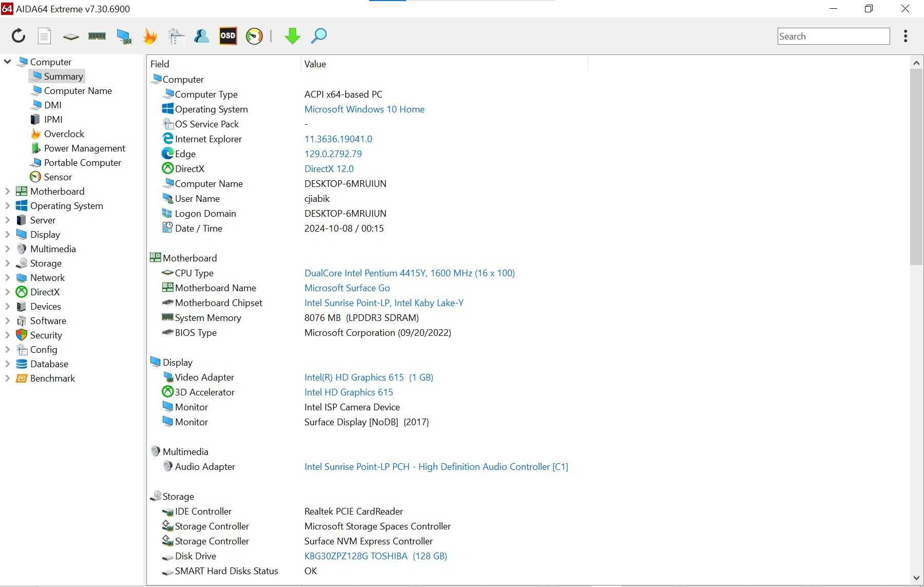Open Power Management in sidebar
924x587 pixels.
[84, 148]
